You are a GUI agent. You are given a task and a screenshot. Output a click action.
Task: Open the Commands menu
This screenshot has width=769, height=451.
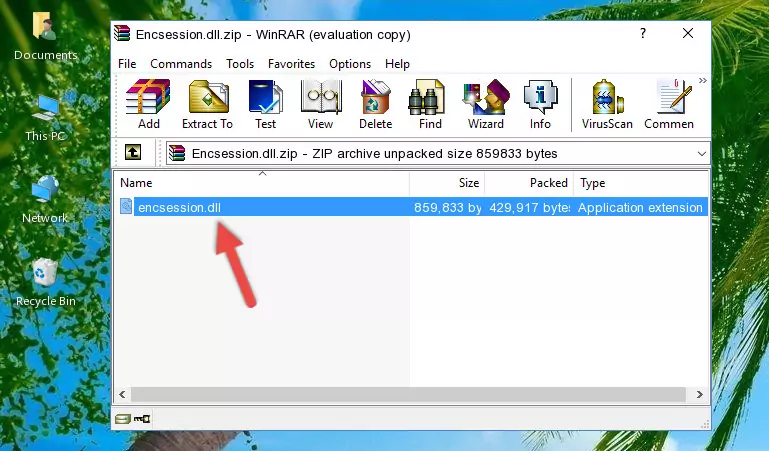(181, 64)
